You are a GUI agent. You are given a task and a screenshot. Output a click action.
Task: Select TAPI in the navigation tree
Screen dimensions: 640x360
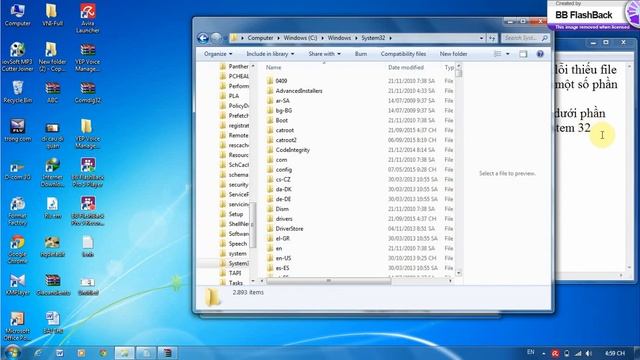click(x=235, y=273)
